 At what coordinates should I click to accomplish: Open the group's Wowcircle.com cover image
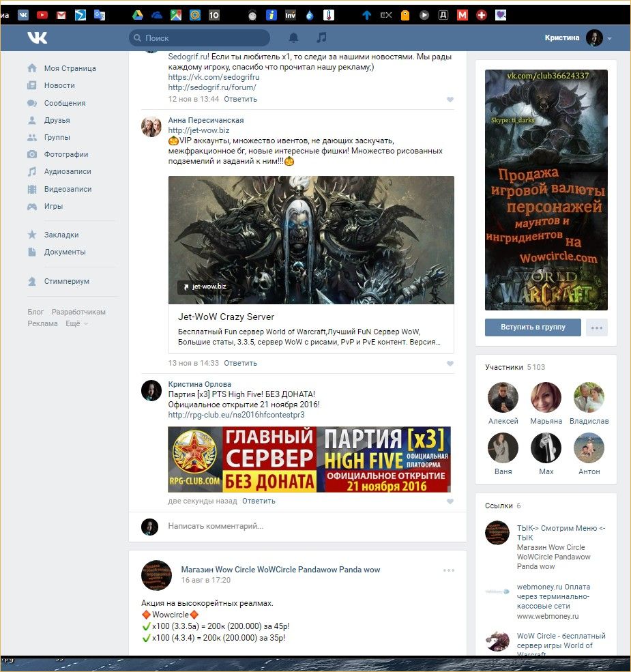pyautogui.click(x=546, y=190)
